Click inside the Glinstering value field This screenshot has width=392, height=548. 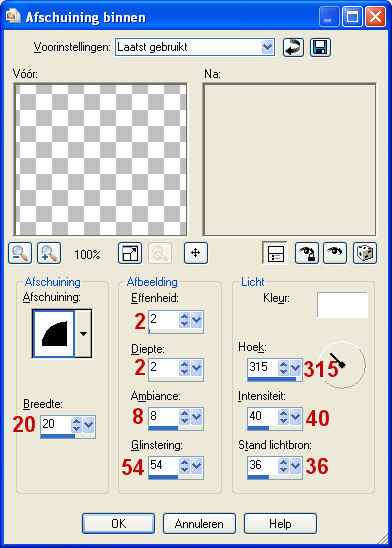pos(164,465)
